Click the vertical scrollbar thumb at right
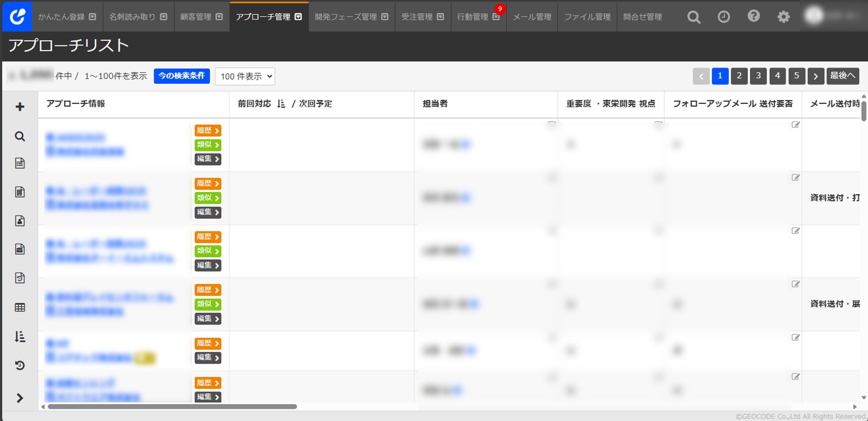Image resolution: width=868 pixels, height=421 pixels. click(864, 111)
